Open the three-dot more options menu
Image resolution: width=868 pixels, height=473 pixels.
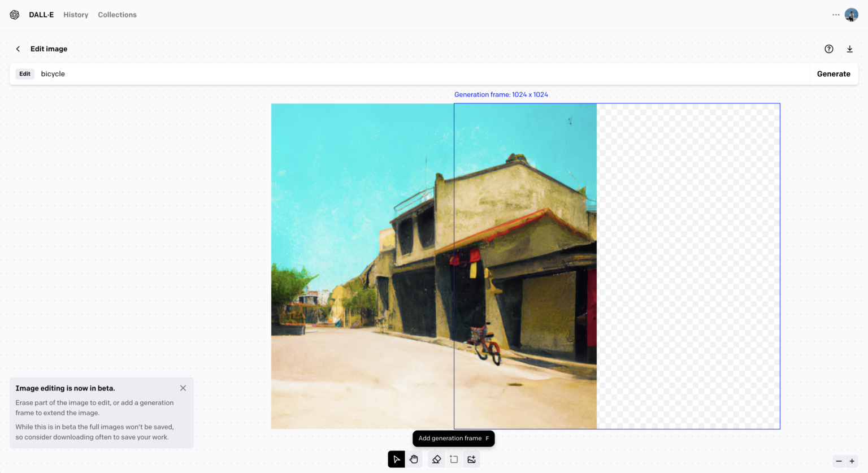pyautogui.click(x=836, y=15)
